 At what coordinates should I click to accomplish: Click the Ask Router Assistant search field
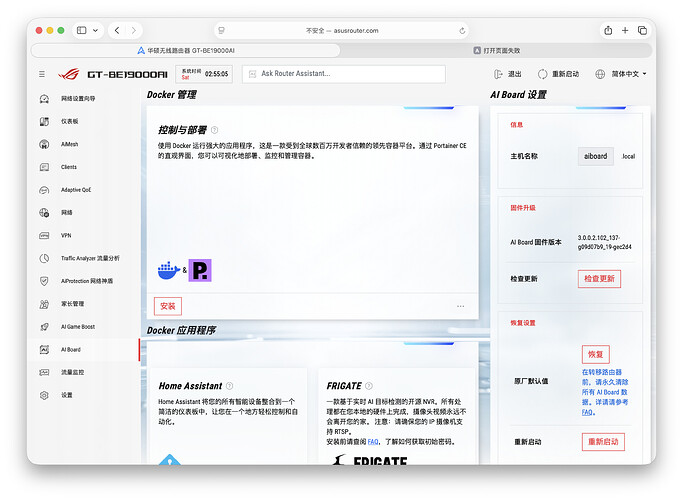click(x=344, y=74)
